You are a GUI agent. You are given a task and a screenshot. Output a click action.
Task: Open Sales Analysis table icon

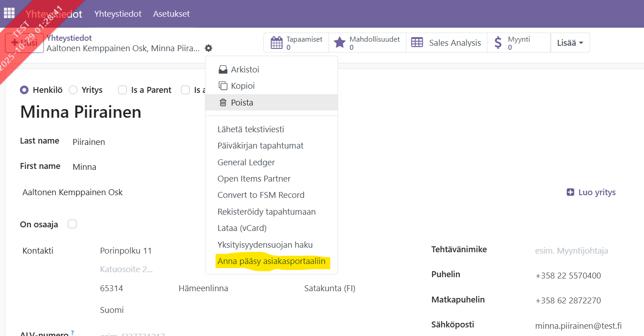coord(417,43)
